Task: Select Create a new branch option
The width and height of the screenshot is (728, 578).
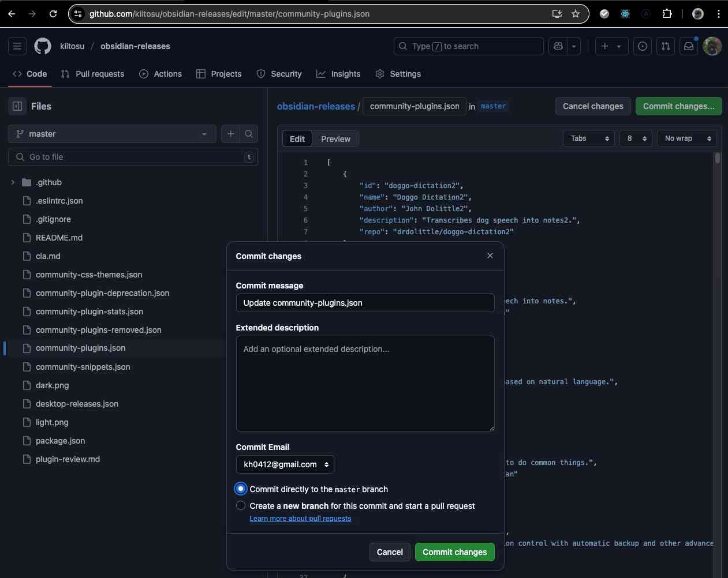Action: click(x=241, y=506)
